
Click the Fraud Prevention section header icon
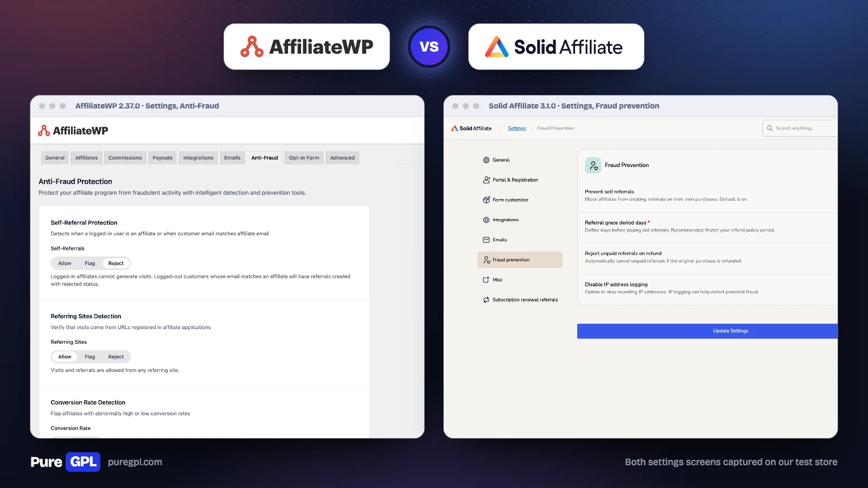[593, 165]
